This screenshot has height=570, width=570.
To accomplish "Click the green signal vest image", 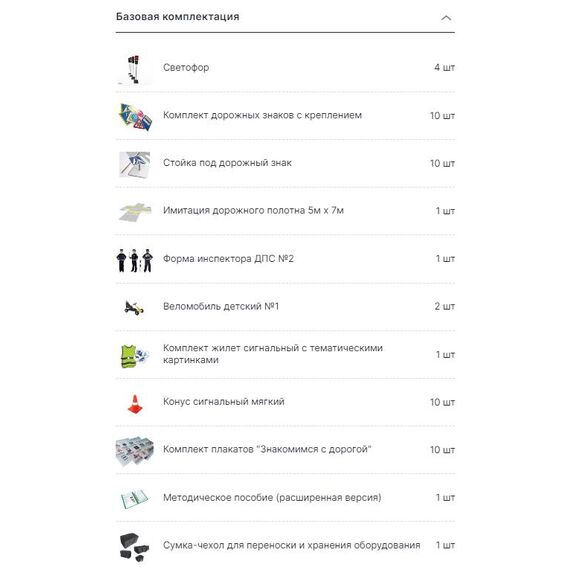I will 134,356.
